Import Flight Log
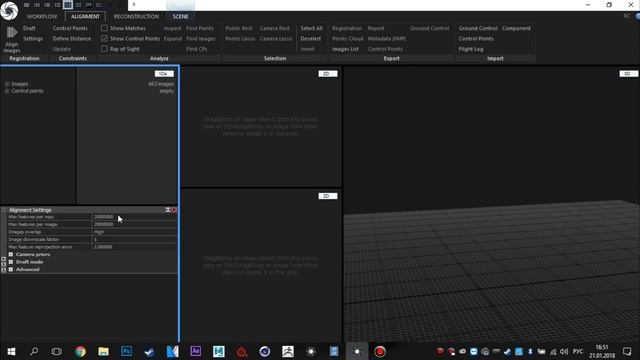640x360 pixels. click(471, 49)
